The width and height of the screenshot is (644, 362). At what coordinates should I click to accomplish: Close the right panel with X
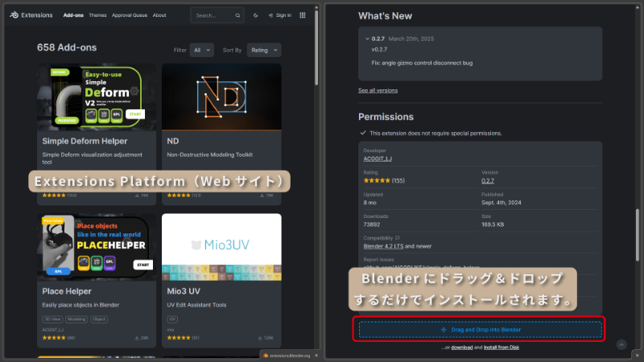tap(637, 356)
